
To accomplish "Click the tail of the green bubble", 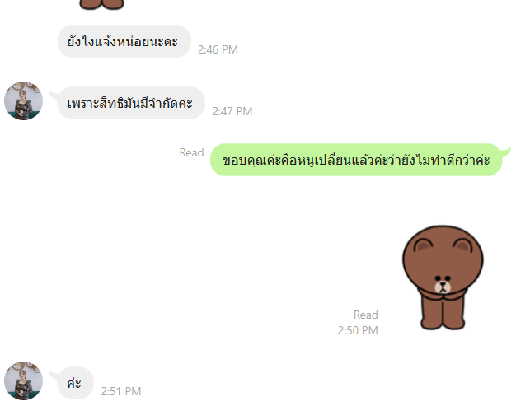I will point(504,152).
